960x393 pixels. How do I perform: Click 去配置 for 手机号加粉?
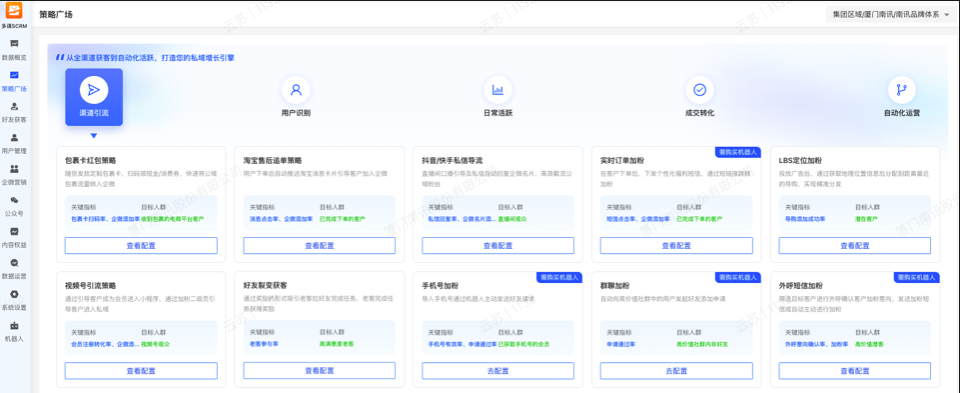498,371
